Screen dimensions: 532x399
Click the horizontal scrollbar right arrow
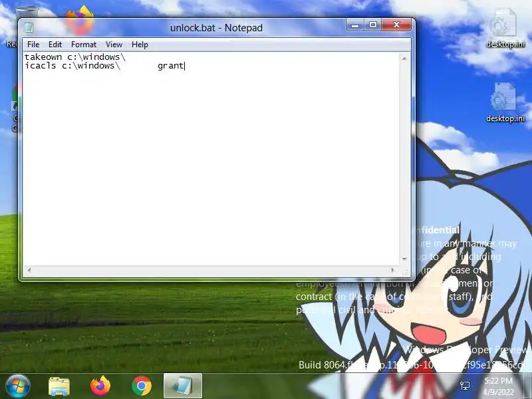392,270
